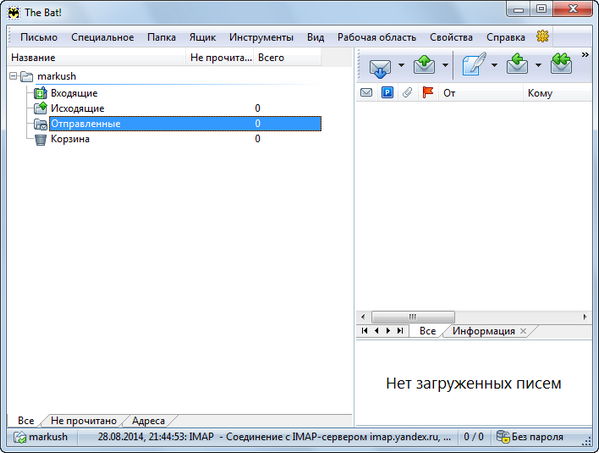Viewport: 599px width, 453px height.
Task: Click the Отправленные sent folder icon
Action: [40, 124]
